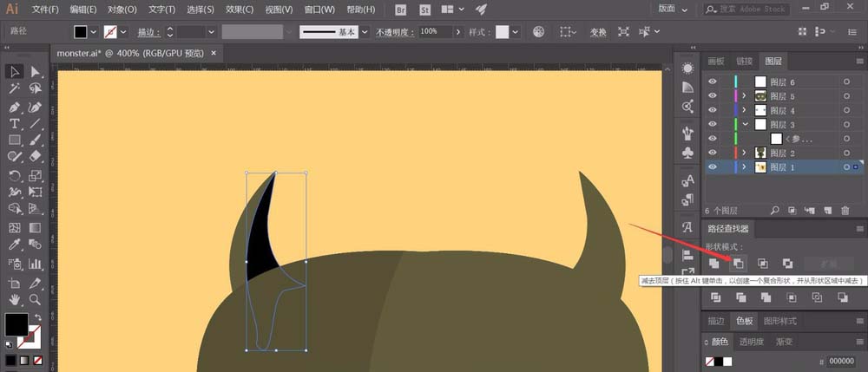Select the Magic Wand tool
This screenshot has width=868, height=372.
[15, 88]
